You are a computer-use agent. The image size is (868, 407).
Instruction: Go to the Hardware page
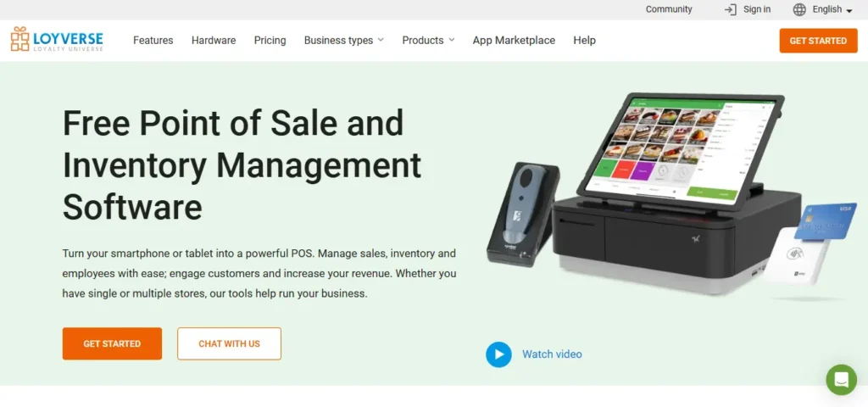click(214, 41)
